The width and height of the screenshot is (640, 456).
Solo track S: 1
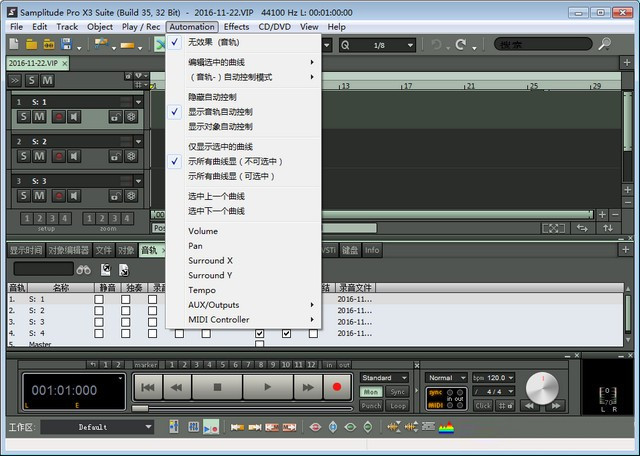tap(24, 117)
